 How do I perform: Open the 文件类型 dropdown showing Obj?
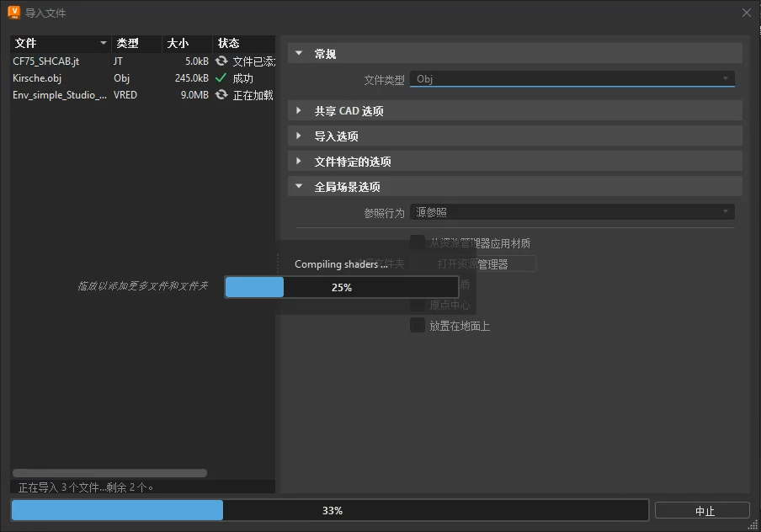pos(572,78)
